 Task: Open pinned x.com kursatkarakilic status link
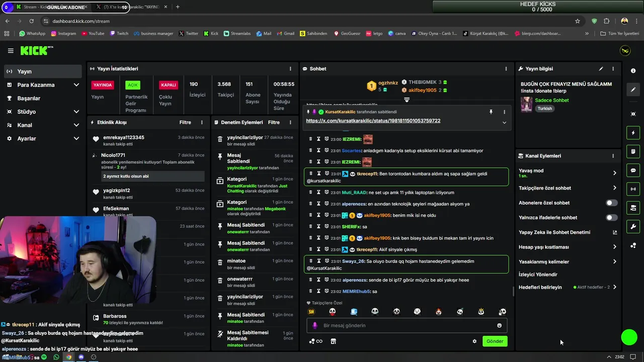(373, 121)
